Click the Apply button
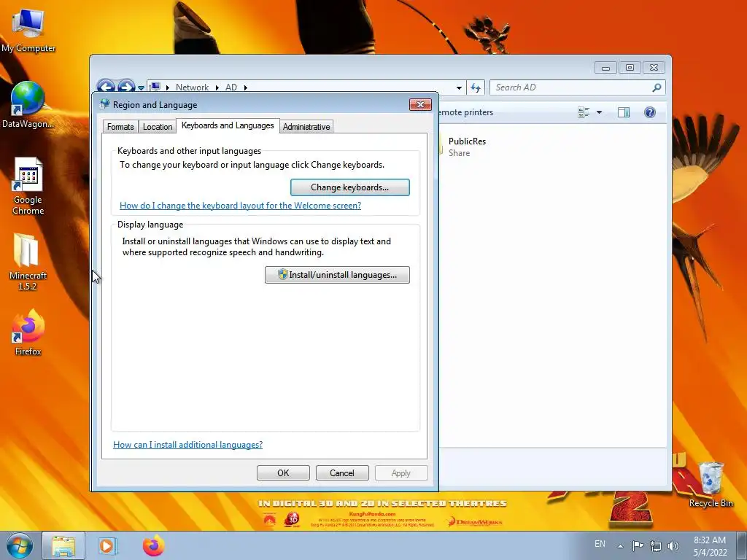The height and width of the screenshot is (560, 747). coord(401,472)
